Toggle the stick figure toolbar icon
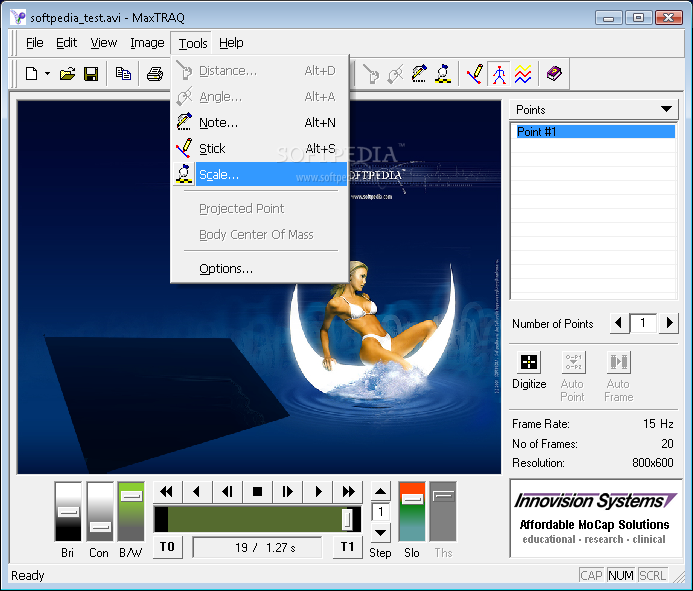The height and width of the screenshot is (591, 693). [x=499, y=74]
